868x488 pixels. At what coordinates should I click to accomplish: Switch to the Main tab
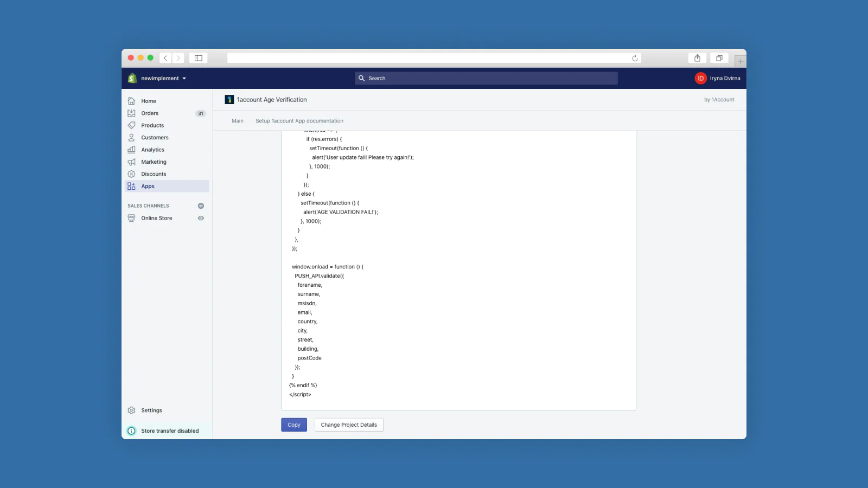(238, 121)
